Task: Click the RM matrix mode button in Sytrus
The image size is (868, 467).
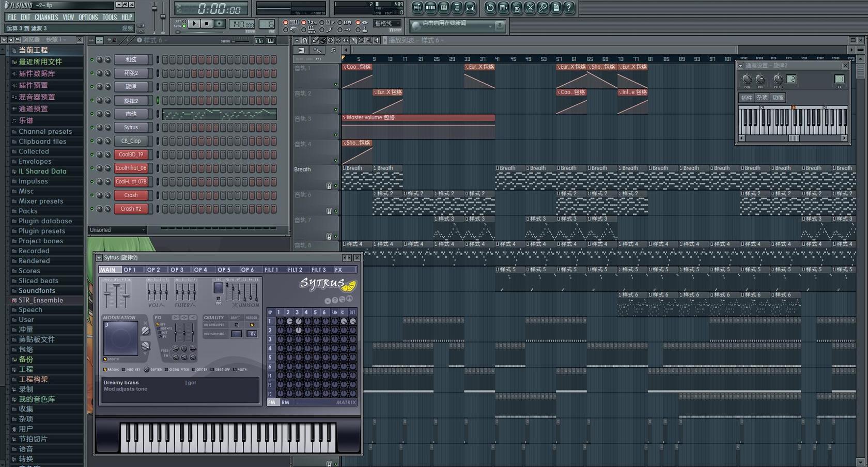Action: (x=285, y=402)
